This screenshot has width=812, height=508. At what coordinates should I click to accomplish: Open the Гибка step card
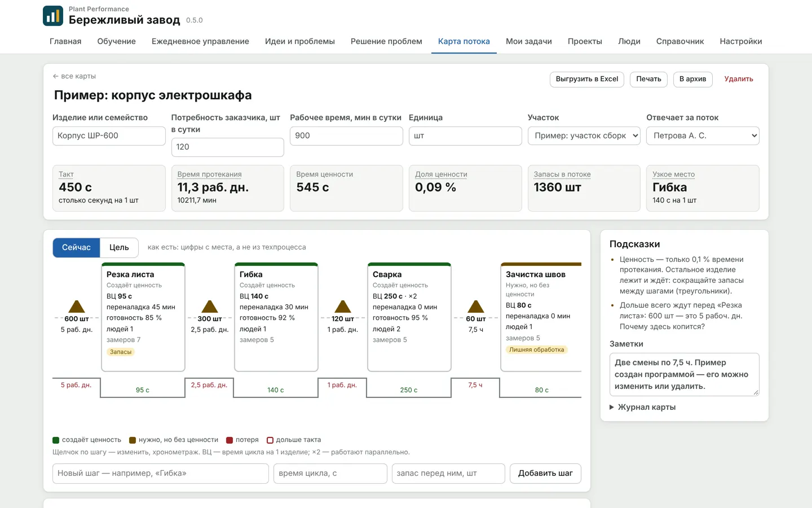(x=276, y=317)
